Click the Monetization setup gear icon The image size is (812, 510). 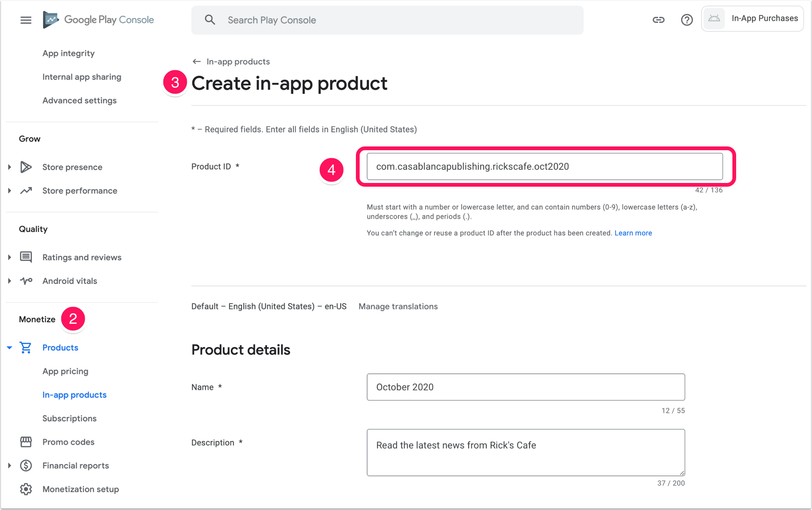pyautogui.click(x=26, y=489)
